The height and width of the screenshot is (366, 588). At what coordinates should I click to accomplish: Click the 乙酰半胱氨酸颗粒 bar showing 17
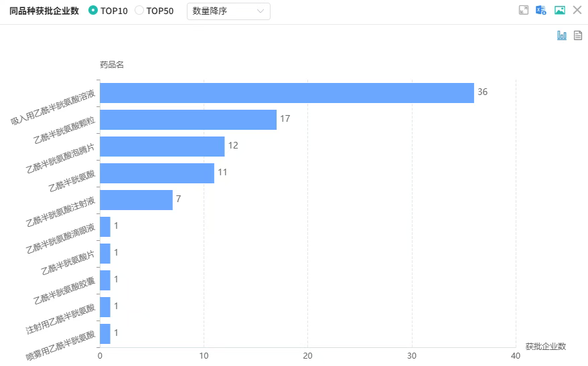[x=188, y=120]
